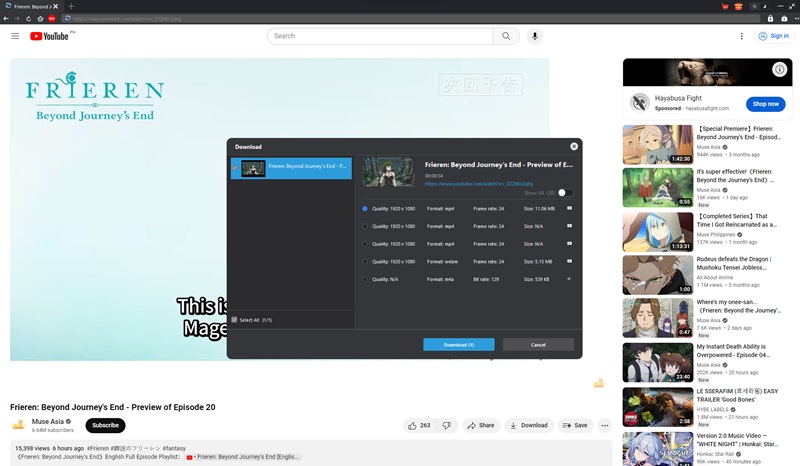This screenshot has width=800, height=466.
Task: Click the browser address bar
Action: pos(411,18)
